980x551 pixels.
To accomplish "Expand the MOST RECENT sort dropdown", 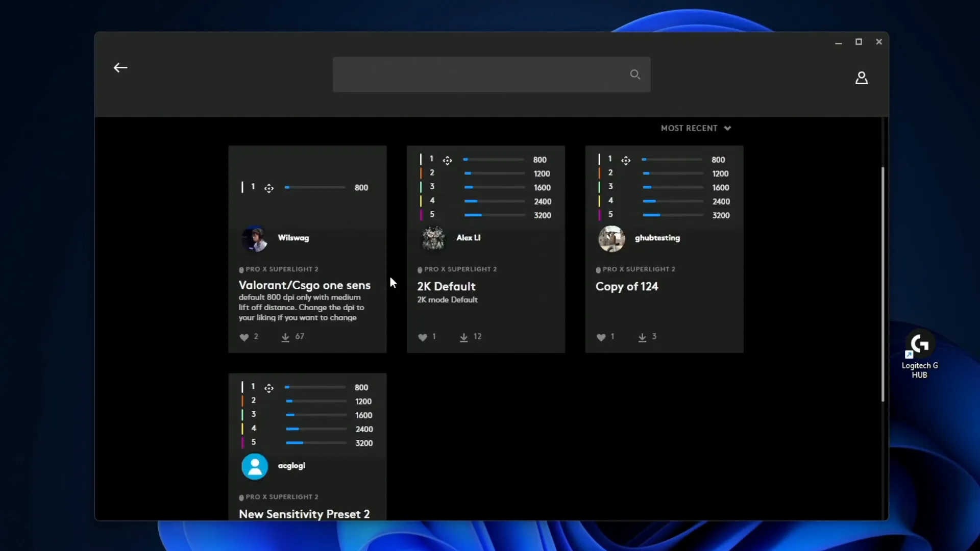I will pyautogui.click(x=696, y=128).
